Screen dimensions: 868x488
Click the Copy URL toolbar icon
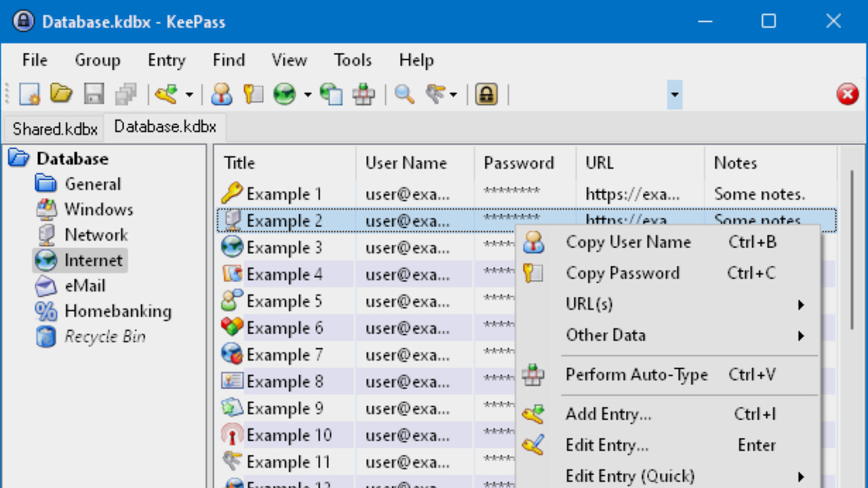click(332, 94)
